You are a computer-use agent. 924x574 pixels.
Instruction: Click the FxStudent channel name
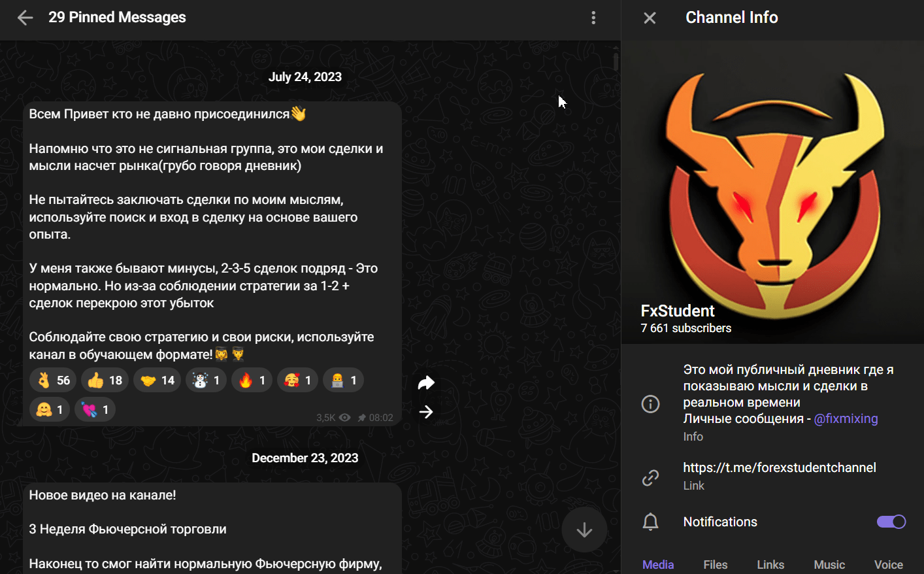678,311
